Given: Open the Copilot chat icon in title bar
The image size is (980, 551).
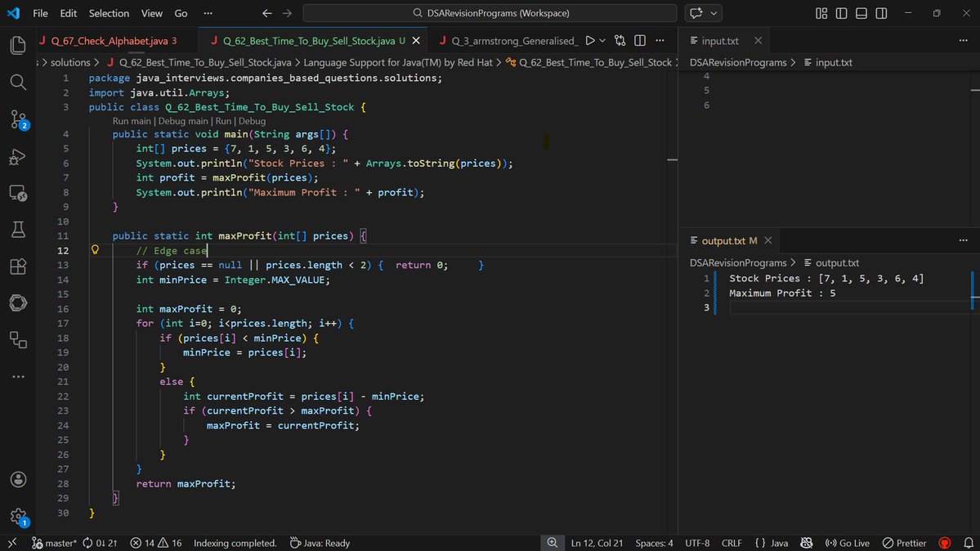Looking at the screenshot, I should (696, 13).
